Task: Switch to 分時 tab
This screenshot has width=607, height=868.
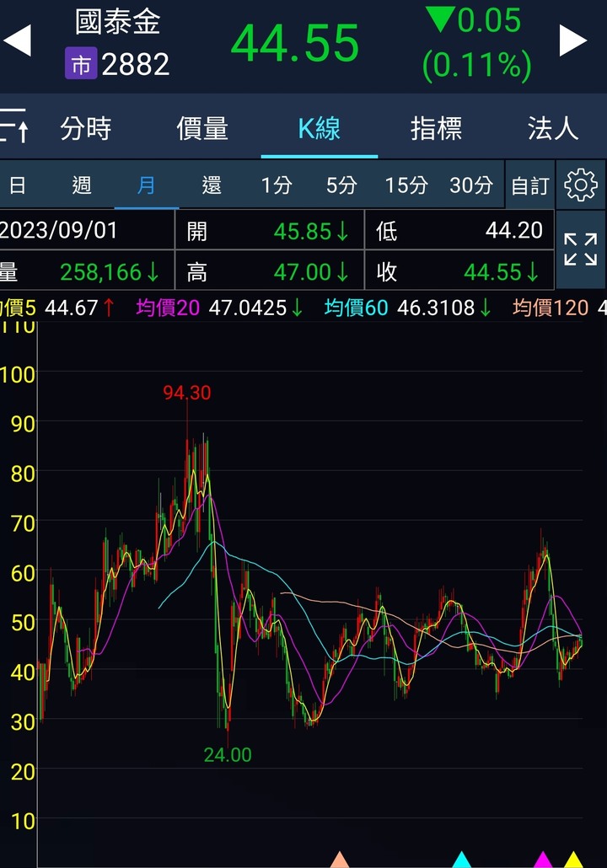Action: pos(86,128)
